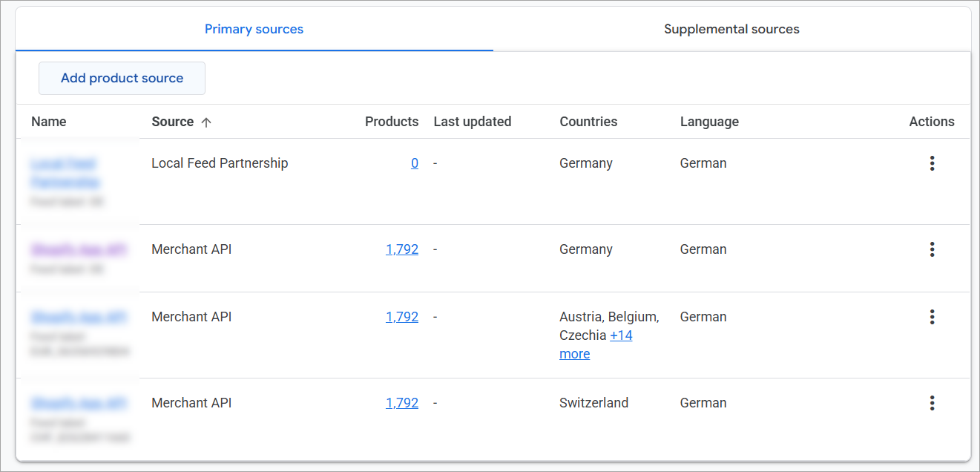Open 1,792 products link for Switzerland row
Image resolution: width=980 pixels, height=472 pixels.
pos(402,403)
